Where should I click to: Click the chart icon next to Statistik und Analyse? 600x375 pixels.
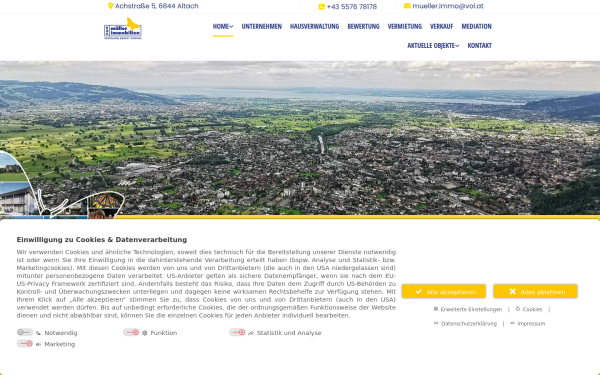[x=251, y=333]
